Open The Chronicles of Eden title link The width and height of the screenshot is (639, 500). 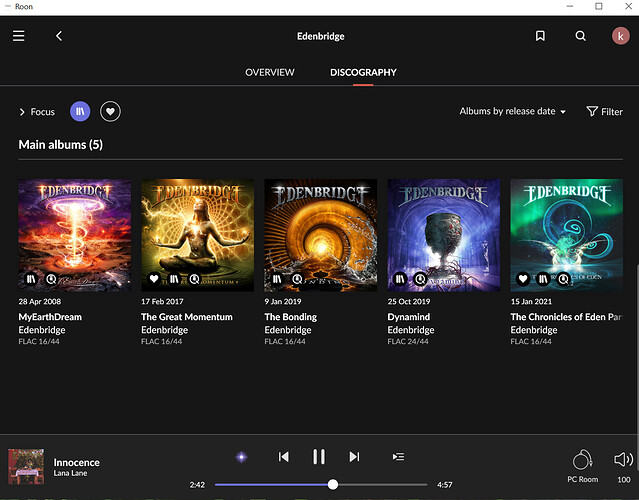[x=566, y=317]
